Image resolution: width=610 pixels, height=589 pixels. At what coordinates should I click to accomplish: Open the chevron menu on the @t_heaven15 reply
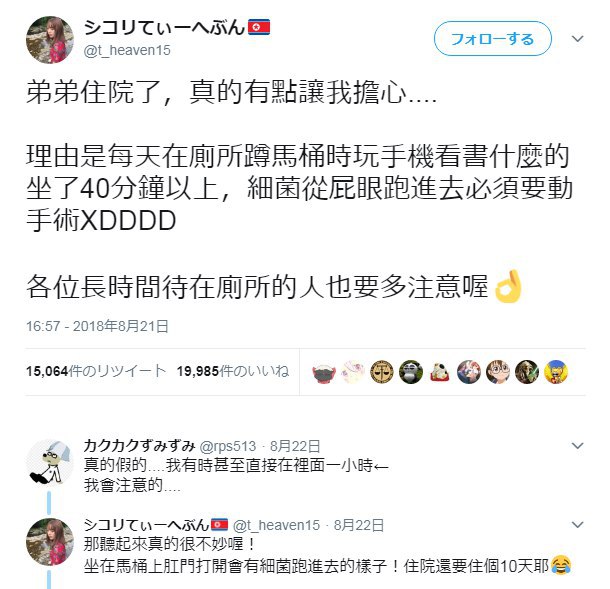click(578, 525)
